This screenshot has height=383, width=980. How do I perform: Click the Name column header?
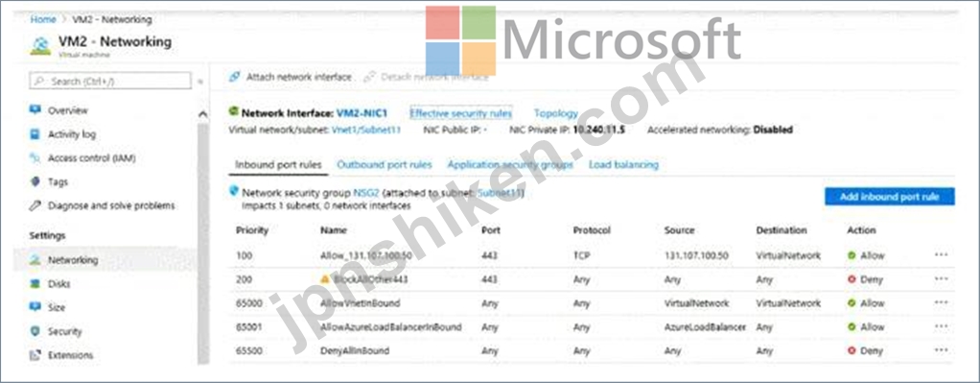pos(333,230)
